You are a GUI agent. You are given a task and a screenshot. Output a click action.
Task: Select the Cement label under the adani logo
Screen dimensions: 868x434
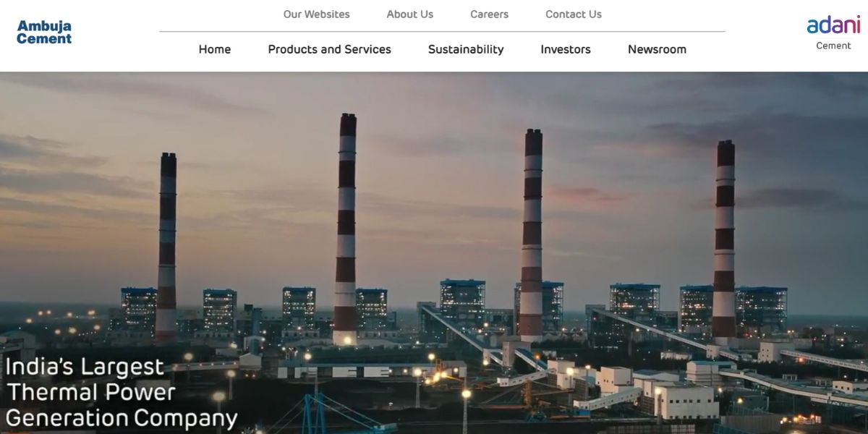(833, 45)
